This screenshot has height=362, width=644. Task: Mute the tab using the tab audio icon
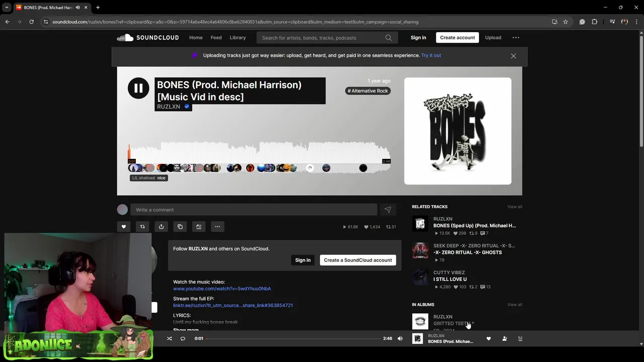click(x=77, y=8)
